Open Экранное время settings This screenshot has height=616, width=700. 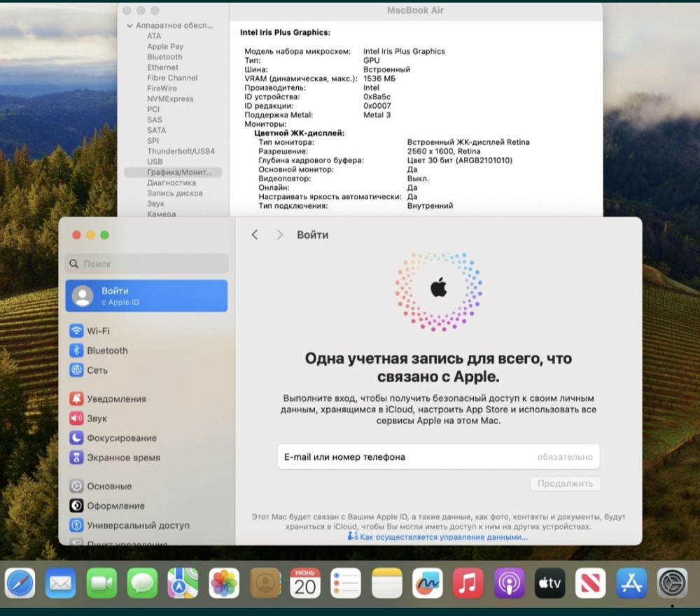click(120, 457)
